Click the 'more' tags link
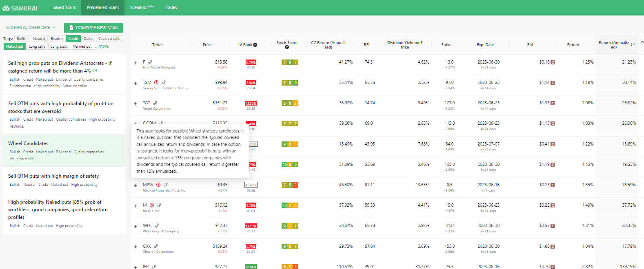 point(104,46)
